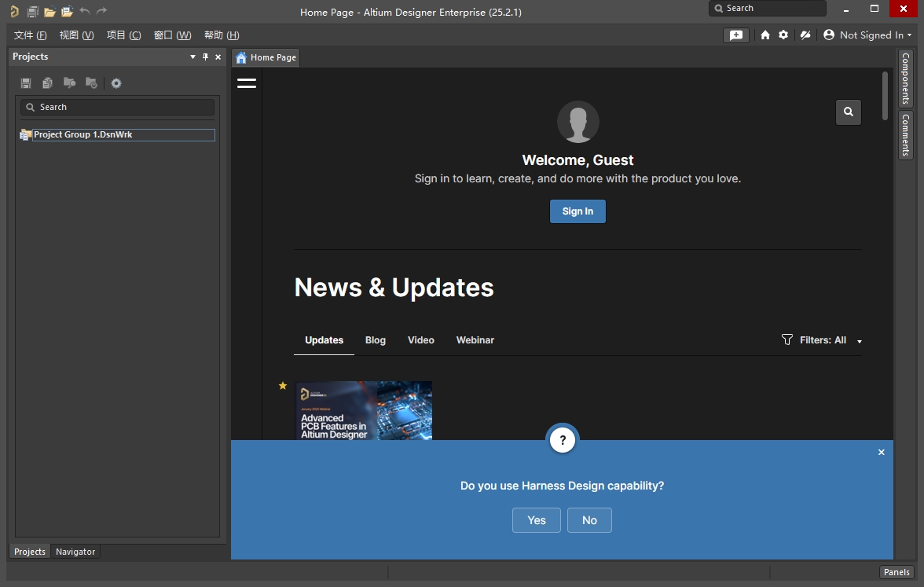Click the feedback speech bubble icon

(736, 35)
